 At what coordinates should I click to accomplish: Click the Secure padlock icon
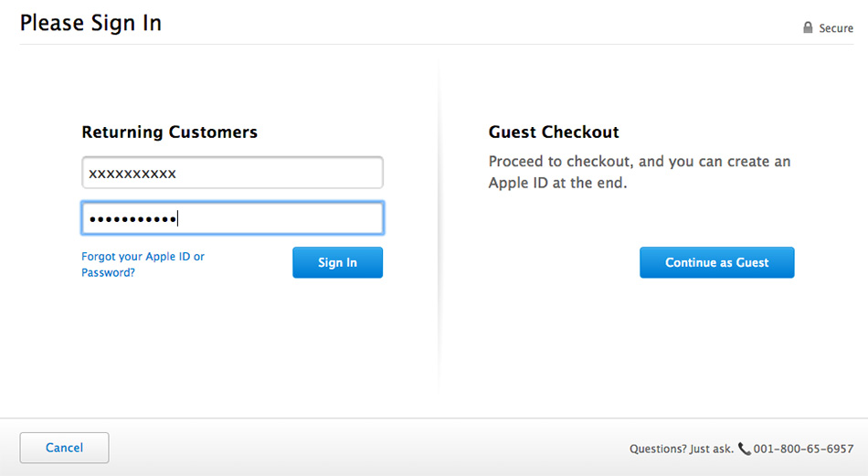808,28
